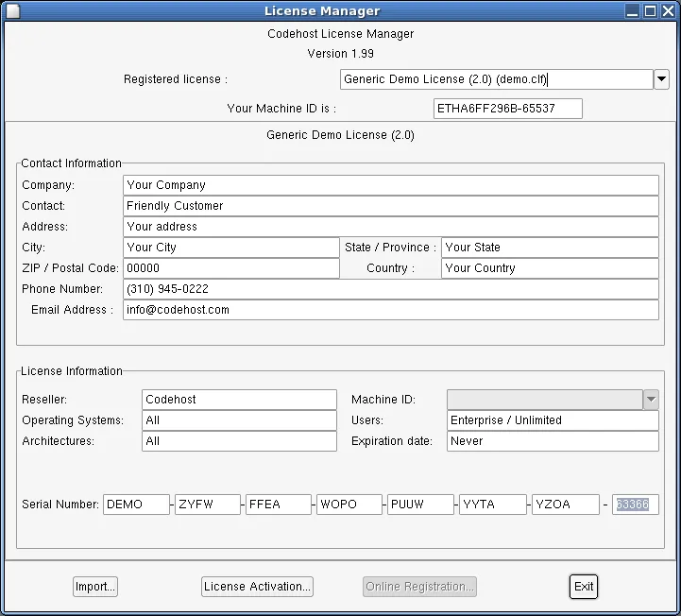
Task: Click the City field showing Your City
Action: tap(231, 248)
